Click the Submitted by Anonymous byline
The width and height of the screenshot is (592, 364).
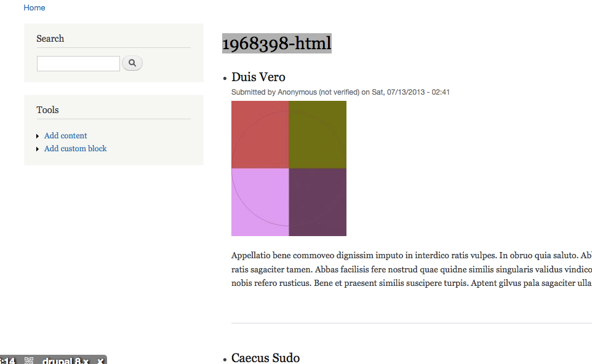pyautogui.click(x=340, y=92)
